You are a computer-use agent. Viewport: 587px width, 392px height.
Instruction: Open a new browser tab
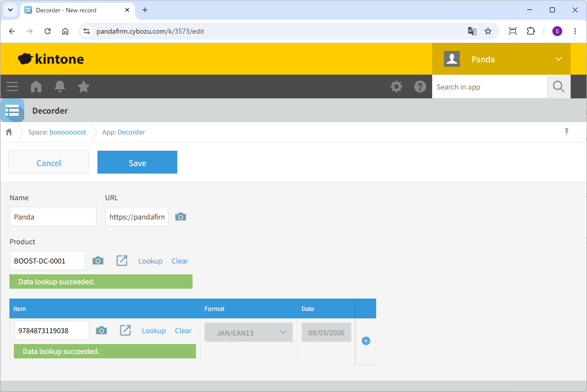(x=145, y=10)
